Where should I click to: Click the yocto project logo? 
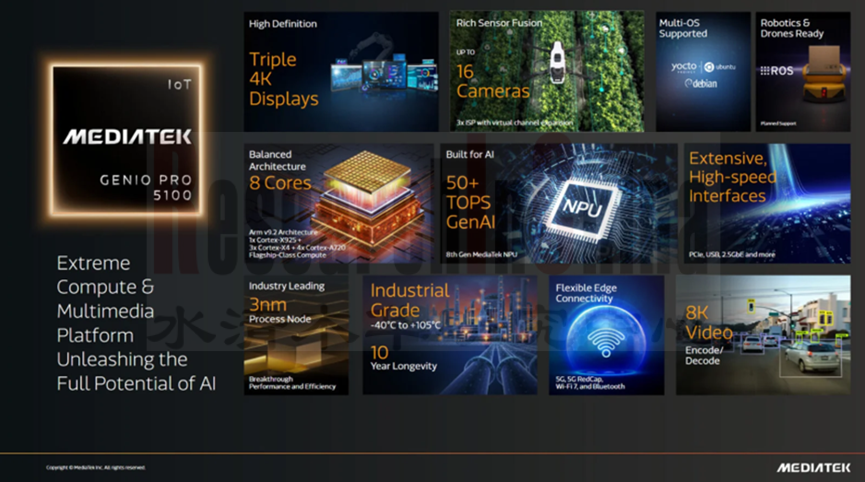[x=684, y=67]
